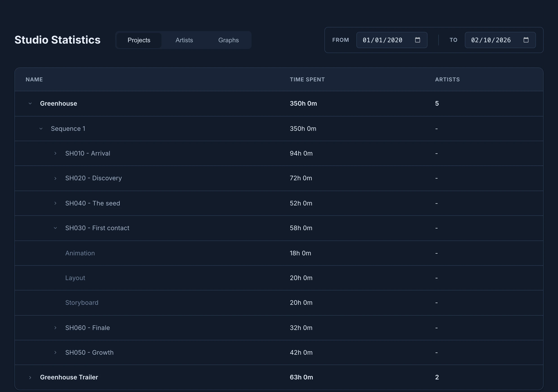This screenshot has height=392, width=558.
Task: Open the Graphs tab
Action: point(228,40)
